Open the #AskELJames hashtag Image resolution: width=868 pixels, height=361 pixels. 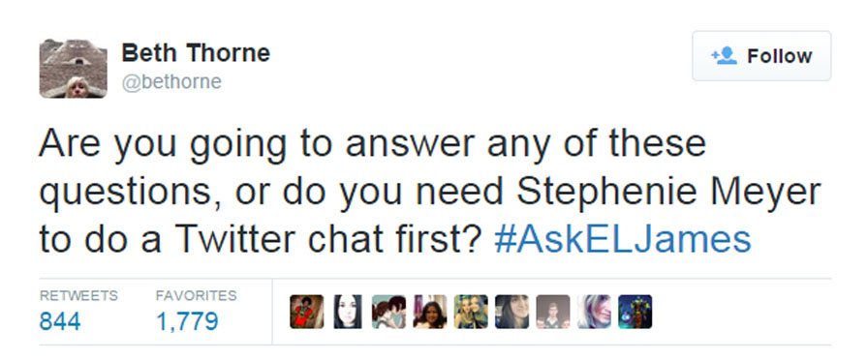(x=622, y=239)
